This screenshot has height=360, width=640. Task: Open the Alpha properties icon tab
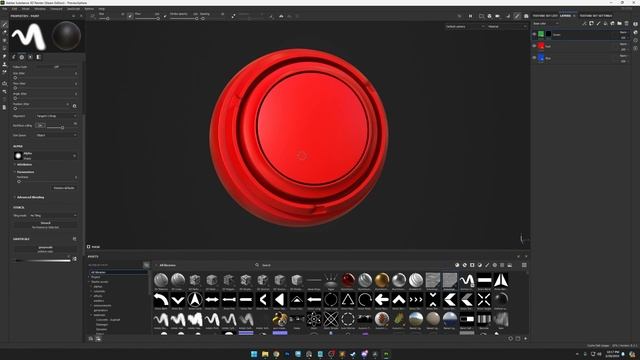(22, 57)
